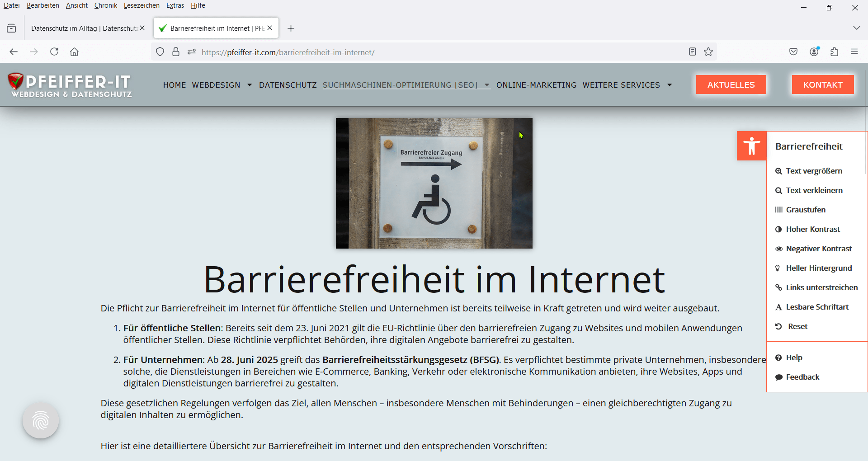Open the reader view icon in address bar
Image resolution: width=868 pixels, height=461 pixels.
click(692, 52)
